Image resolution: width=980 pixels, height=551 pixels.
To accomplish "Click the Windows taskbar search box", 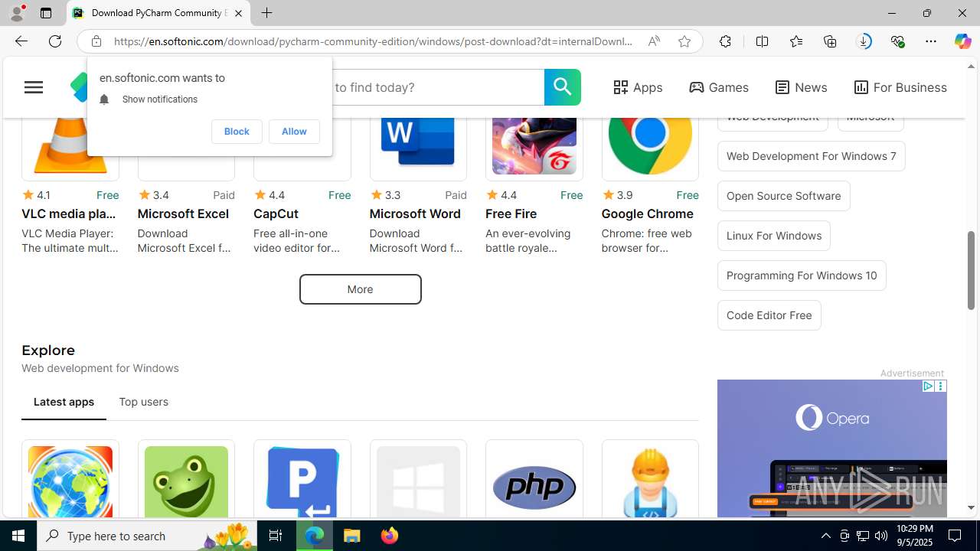I will click(146, 536).
